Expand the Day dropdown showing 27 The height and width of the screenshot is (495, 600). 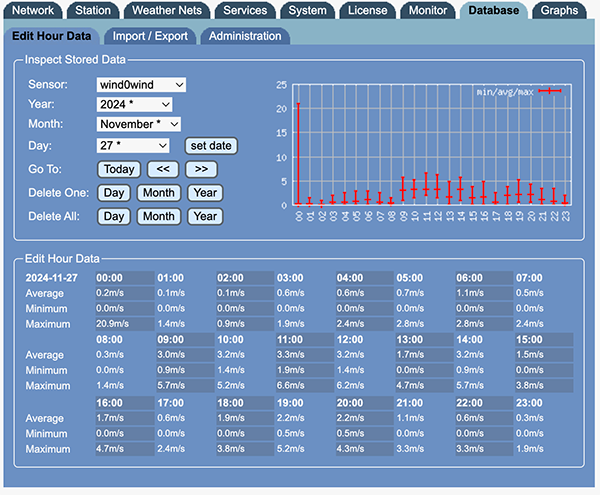click(x=133, y=145)
